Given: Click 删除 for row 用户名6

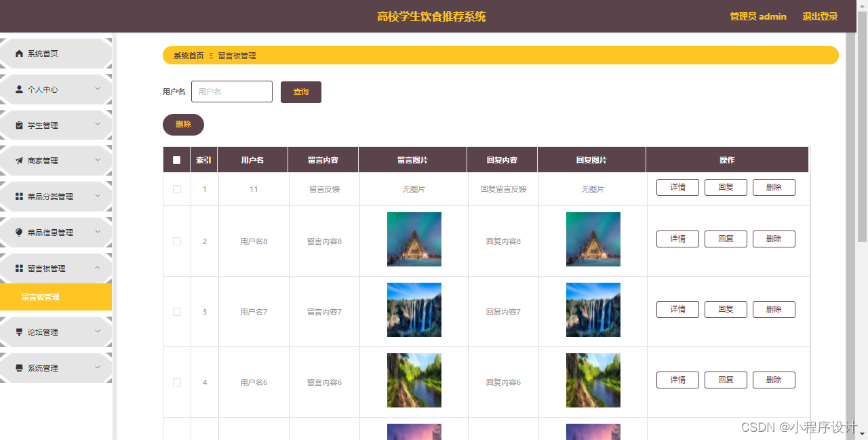Looking at the screenshot, I should [x=774, y=380].
